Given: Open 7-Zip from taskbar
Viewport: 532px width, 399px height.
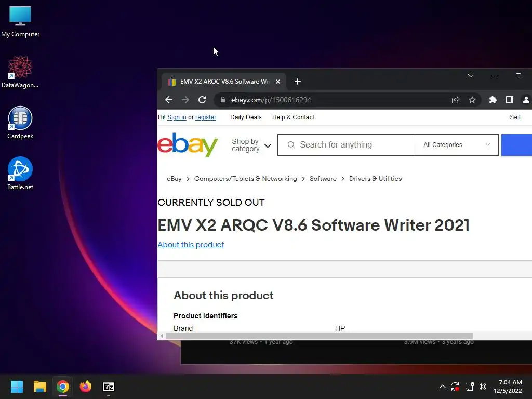Looking at the screenshot, I should click(x=109, y=387).
